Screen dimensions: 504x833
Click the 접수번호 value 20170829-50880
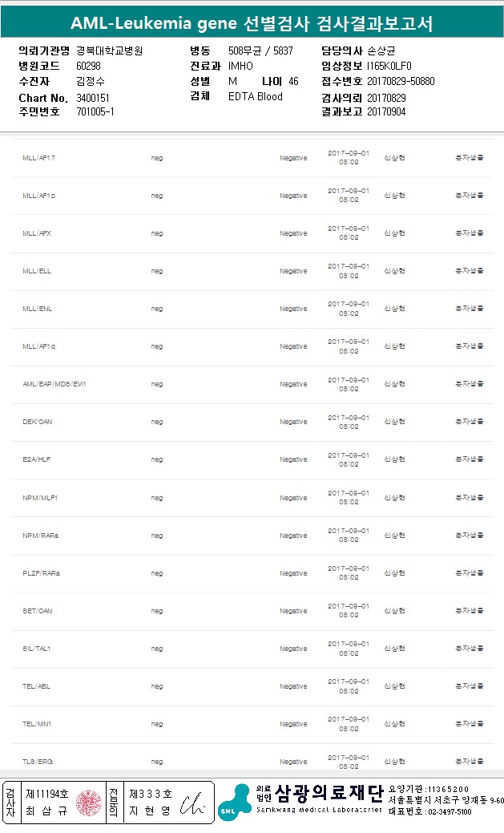[x=401, y=81]
